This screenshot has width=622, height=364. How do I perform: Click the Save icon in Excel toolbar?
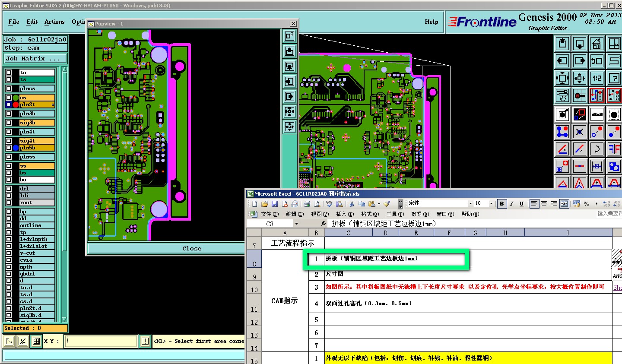pyautogui.click(x=275, y=204)
